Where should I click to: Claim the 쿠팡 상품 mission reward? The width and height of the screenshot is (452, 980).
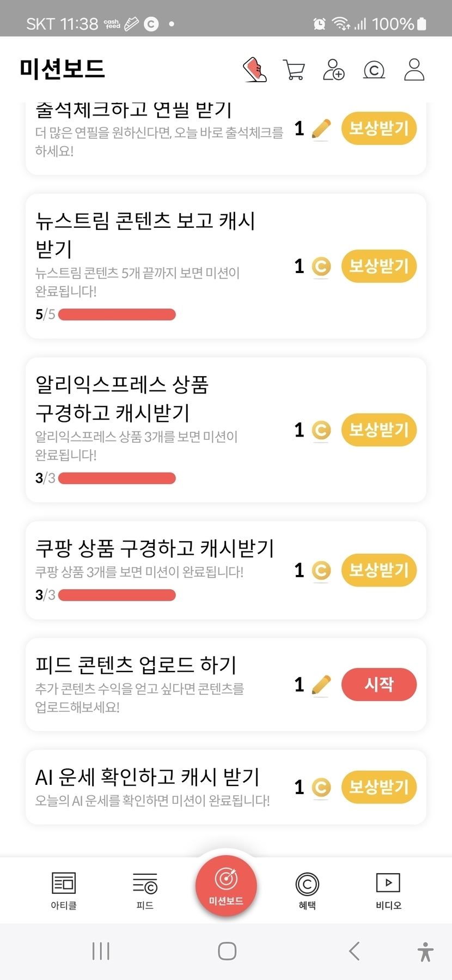coord(378,571)
